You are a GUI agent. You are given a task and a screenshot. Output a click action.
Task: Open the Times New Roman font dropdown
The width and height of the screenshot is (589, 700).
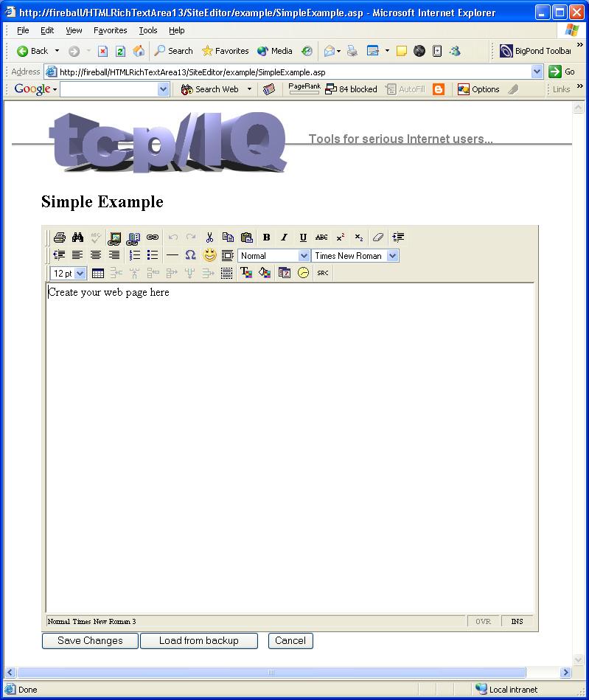click(392, 256)
